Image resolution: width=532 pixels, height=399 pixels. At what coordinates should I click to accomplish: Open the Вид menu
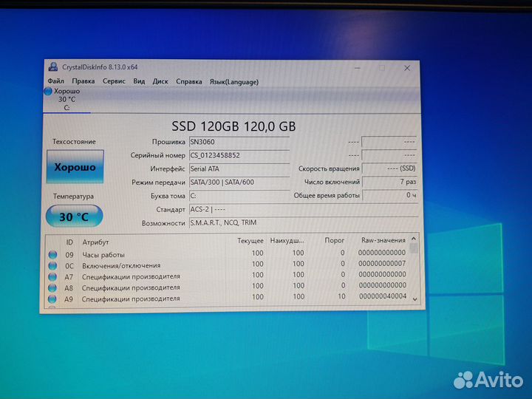click(x=139, y=81)
